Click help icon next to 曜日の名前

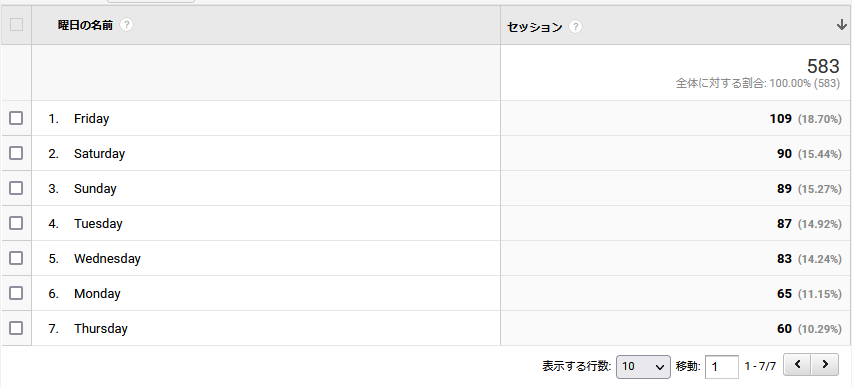tap(126, 25)
